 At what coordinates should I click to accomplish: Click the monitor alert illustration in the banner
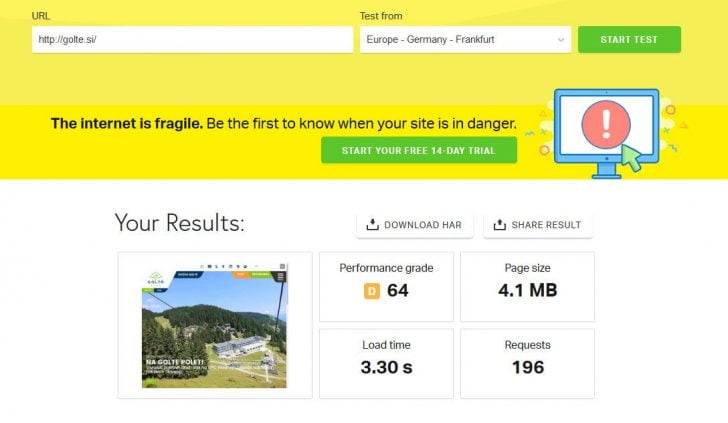[606, 134]
